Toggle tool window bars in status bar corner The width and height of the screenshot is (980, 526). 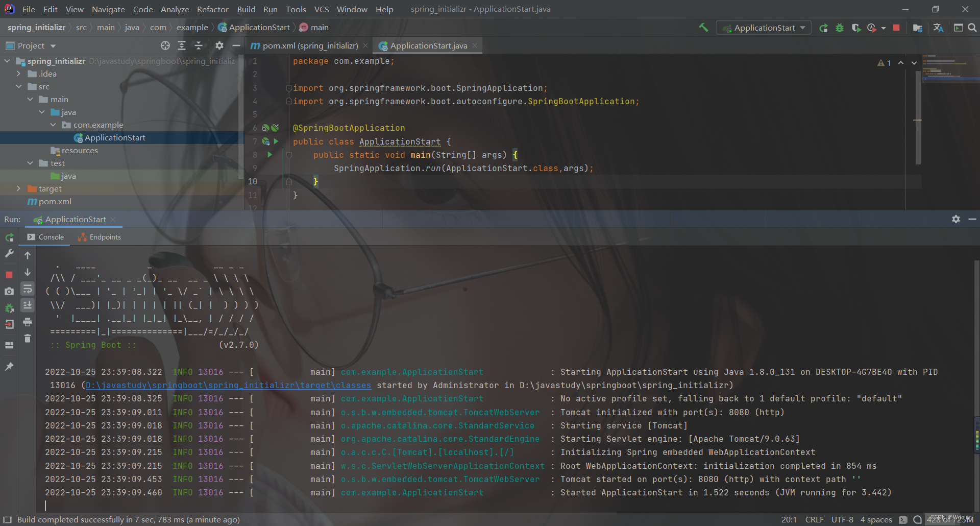pos(8,519)
